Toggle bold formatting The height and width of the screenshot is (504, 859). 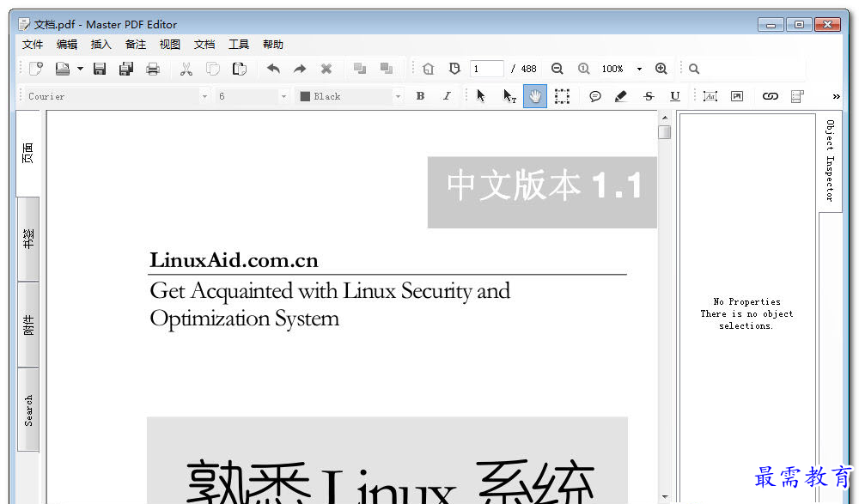[x=420, y=96]
